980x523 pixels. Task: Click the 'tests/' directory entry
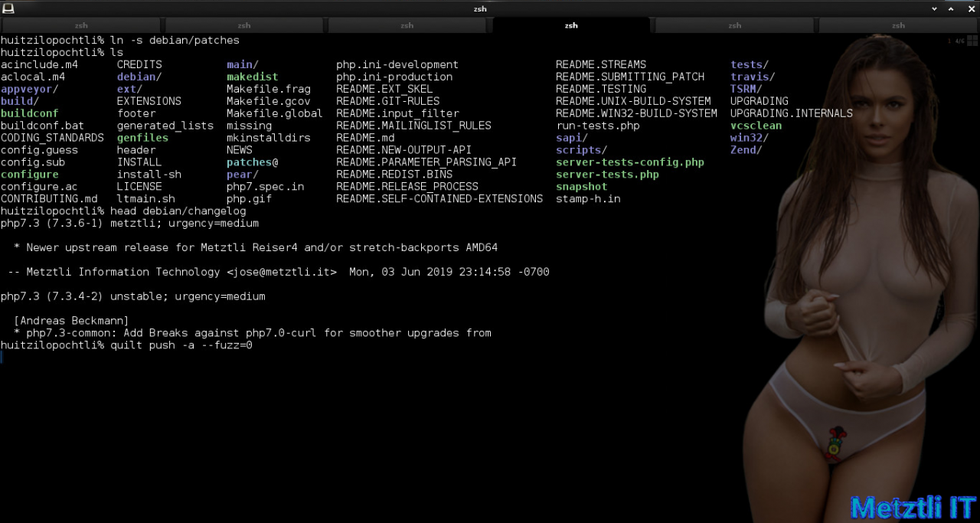click(x=750, y=64)
